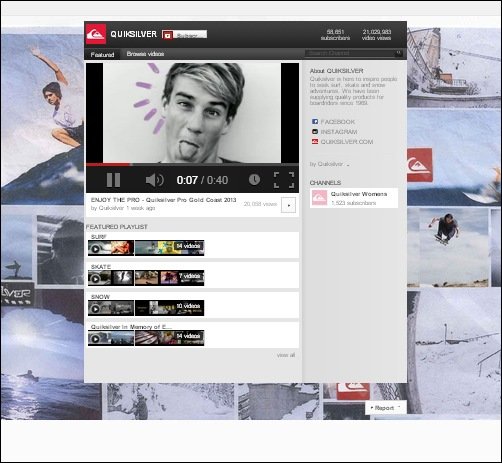
Task: Click the In Memory 14 videos thumbnail
Action: pyautogui.click(x=170, y=338)
